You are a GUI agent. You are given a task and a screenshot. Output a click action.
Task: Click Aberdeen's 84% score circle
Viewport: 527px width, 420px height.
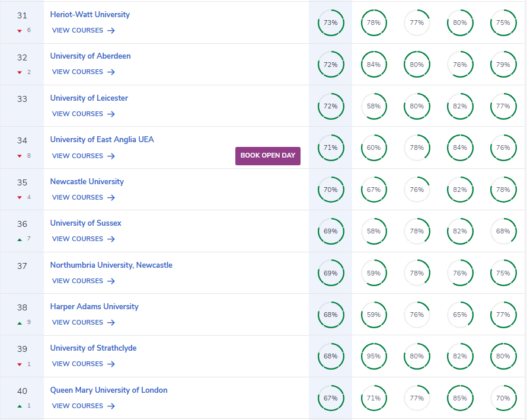point(373,65)
